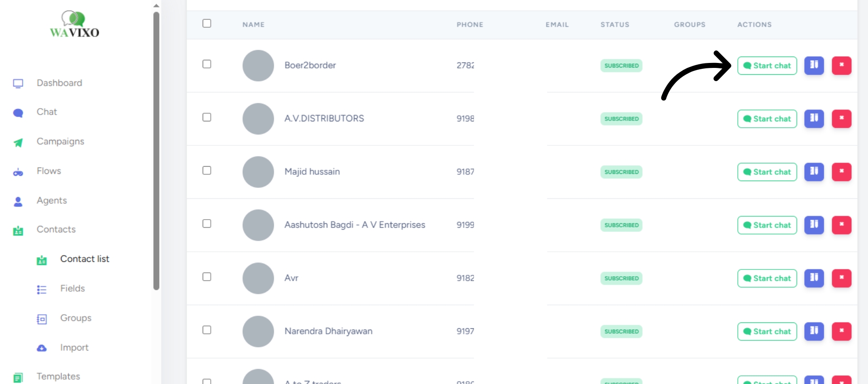Screen dimensions: 868x384
Task: Click the Majid hussain contact name
Action: point(312,172)
